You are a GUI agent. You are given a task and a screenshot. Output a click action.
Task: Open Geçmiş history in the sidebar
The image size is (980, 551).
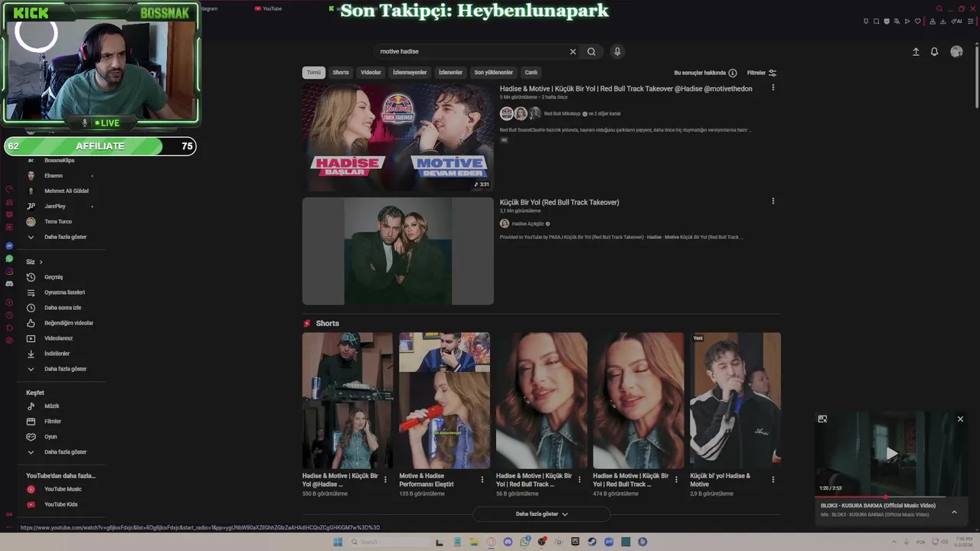[x=54, y=277]
